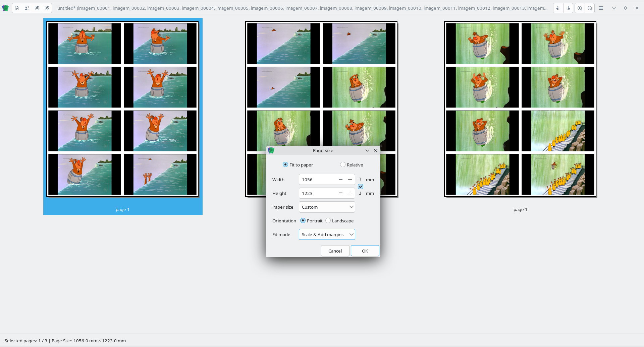The width and height of the screenshot is (644, 347).
Task: Toggle the width-height link checkbox
Action: point(361,187)
